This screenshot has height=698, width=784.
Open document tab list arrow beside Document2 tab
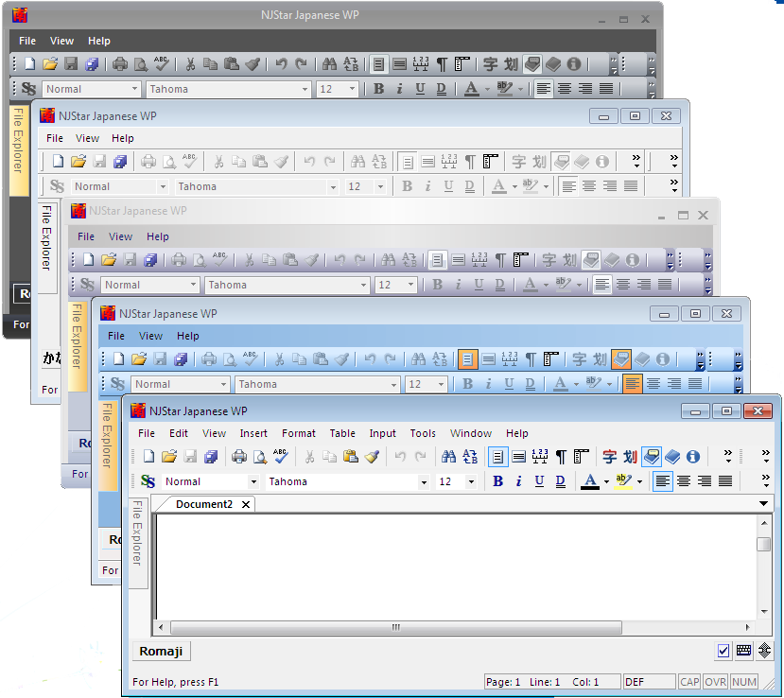(763, 503)
